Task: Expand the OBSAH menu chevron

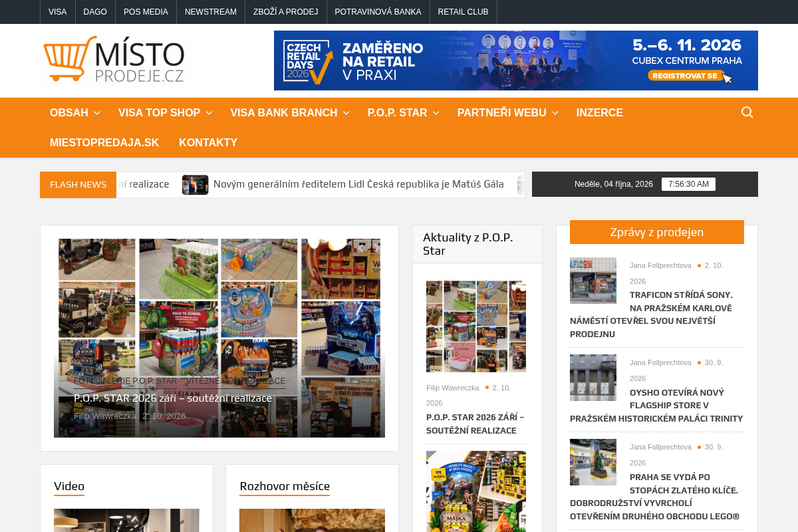Action: (x=97, y=113)
